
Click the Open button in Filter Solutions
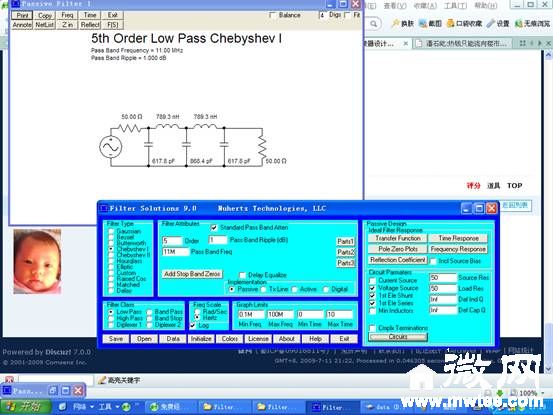point(144,339)
